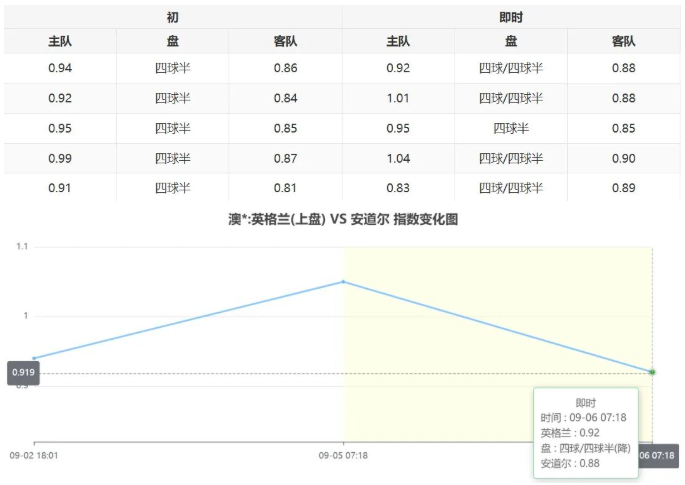Click the peak data point at 09-05 07:18
Image resolution: width=685 pixels, height=485 pixels.
pos(343,281)
